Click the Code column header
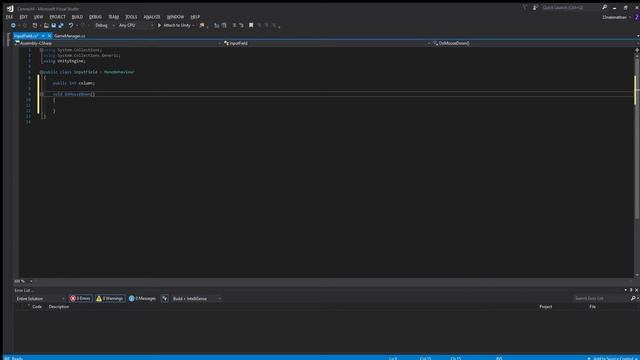 pos(37,307)
